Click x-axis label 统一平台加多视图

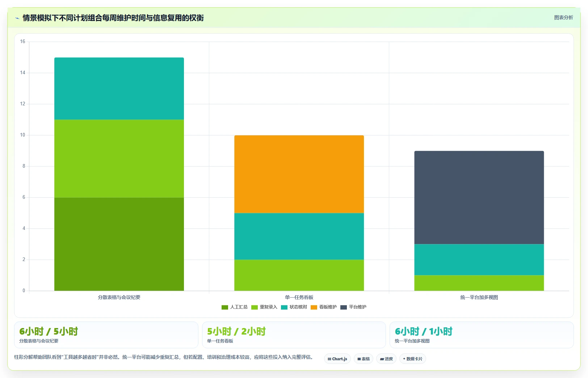(479, 297)
